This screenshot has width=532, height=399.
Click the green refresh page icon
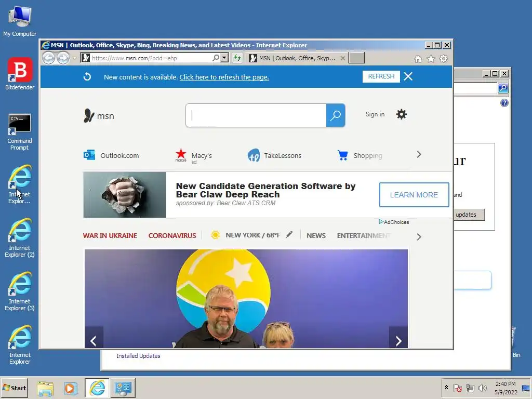tap(237, 58)
